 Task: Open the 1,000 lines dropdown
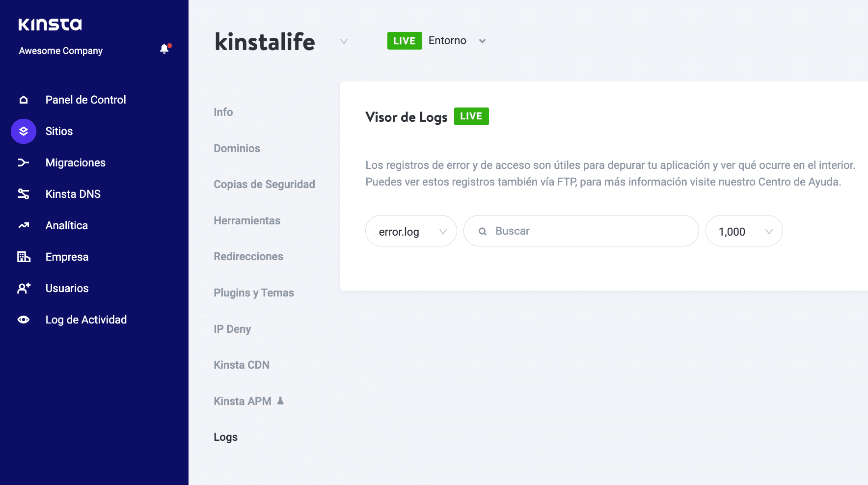[744, 231]
